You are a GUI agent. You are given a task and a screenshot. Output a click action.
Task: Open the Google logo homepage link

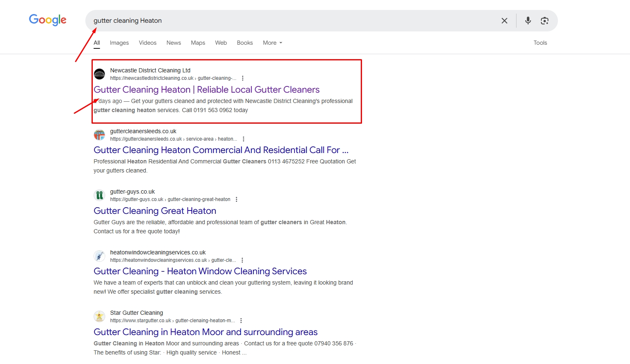coord(48,20)
